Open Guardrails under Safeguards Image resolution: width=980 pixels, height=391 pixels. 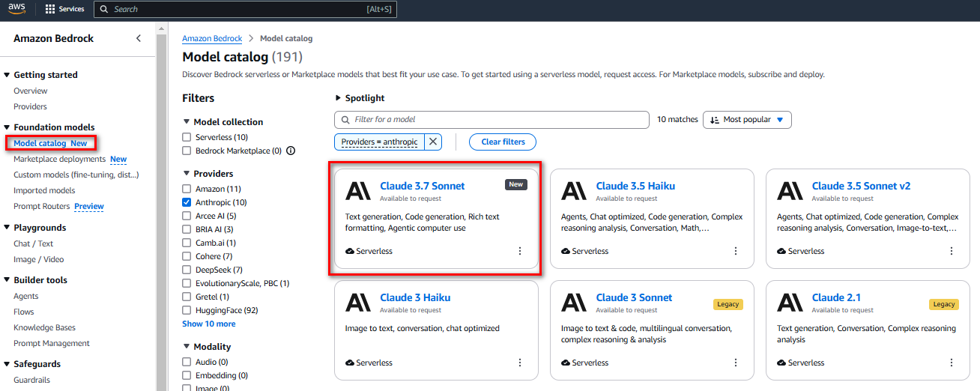31,380
